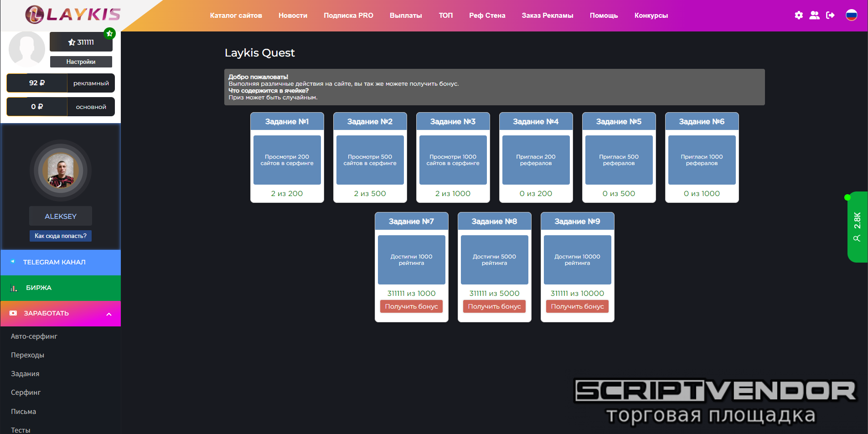Click the Настройки button under rating
Image resolution: width=868 pixels, height=434 pixels.
coord(81,62)
